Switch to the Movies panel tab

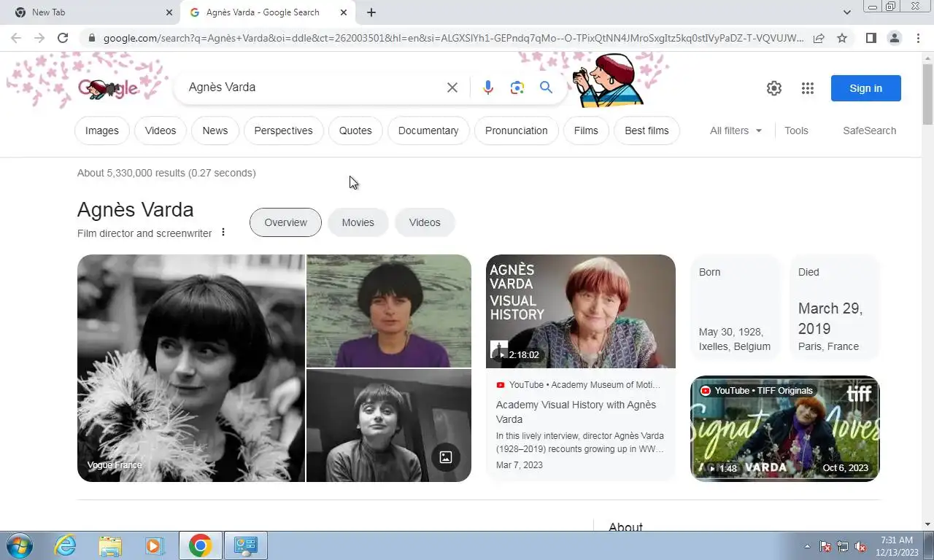358,222
